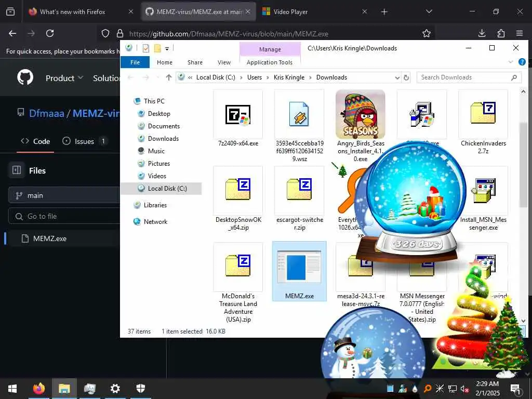Reload the GitHub page in Firefox
The height and width of the screenshot is (399, 532).
(x=50, y=33)
